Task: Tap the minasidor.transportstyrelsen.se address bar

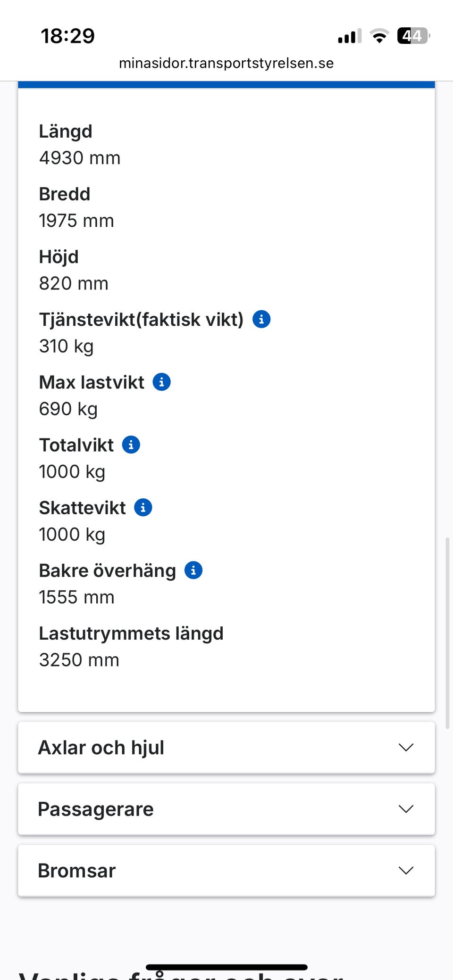Action: (226, 63)
